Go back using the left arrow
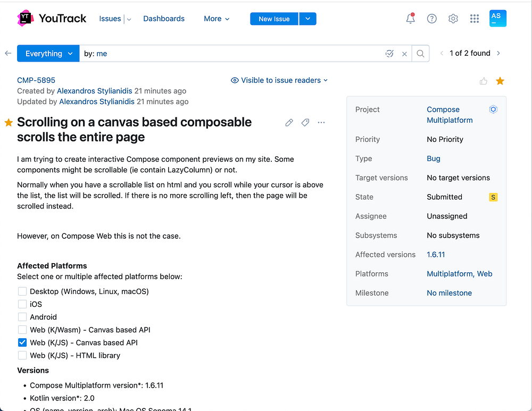 [8, 53]
